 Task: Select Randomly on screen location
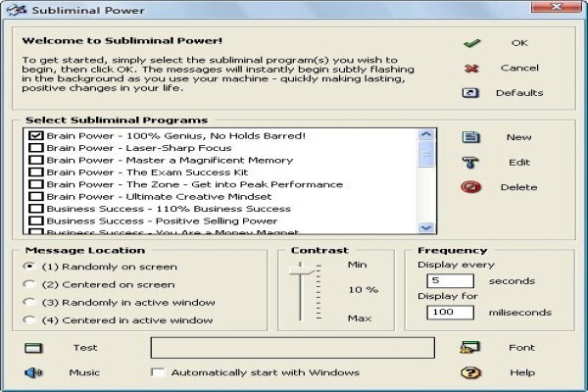[28, 267]
